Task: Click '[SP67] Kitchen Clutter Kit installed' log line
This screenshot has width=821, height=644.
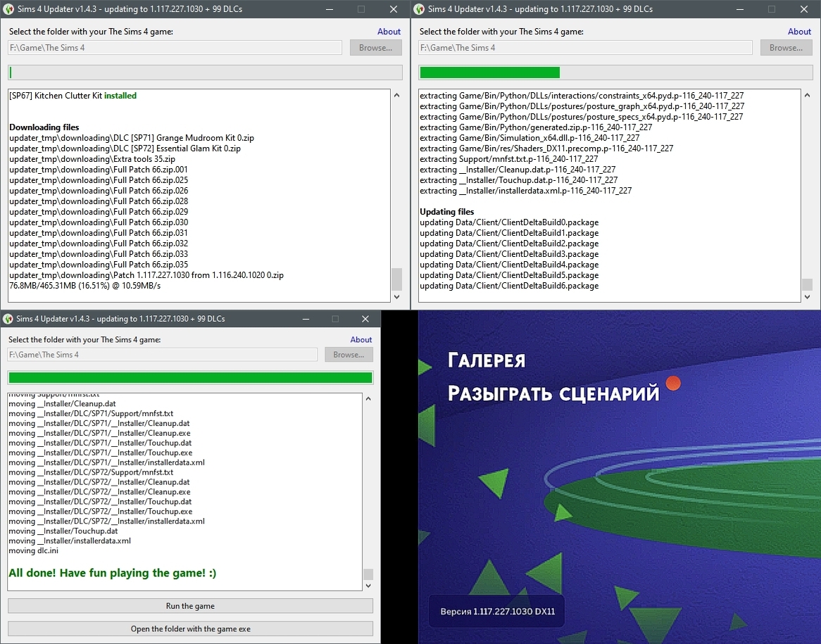Action: 73,96
